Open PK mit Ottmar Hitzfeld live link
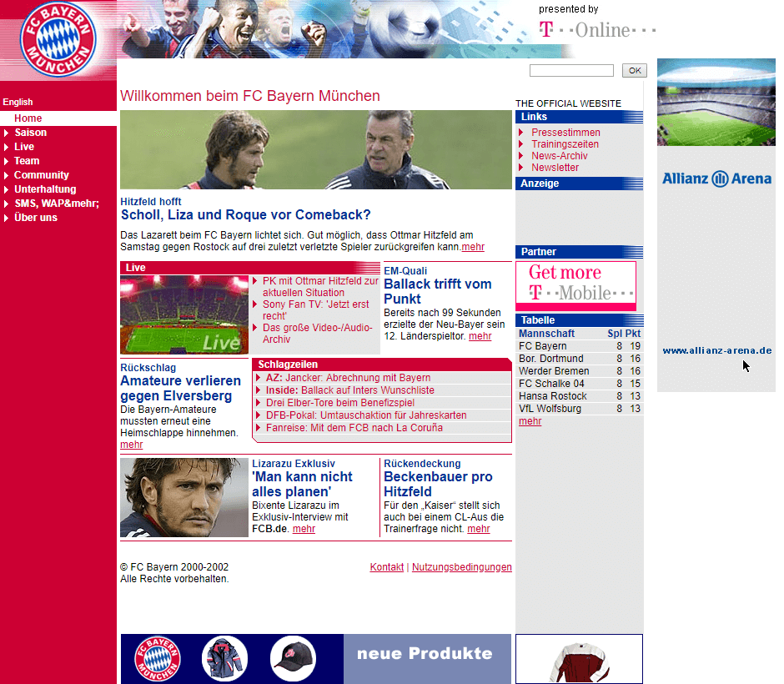 320,287
